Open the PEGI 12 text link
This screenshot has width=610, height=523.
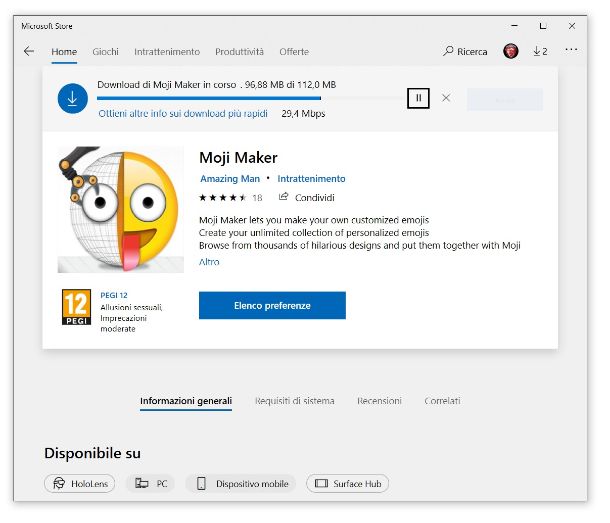(114, 295)
